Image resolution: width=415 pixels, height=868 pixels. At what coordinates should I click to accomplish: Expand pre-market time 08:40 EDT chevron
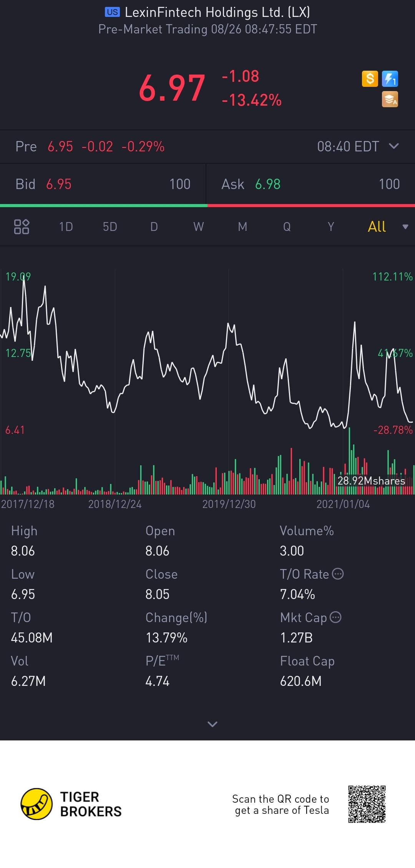(394, 146)
